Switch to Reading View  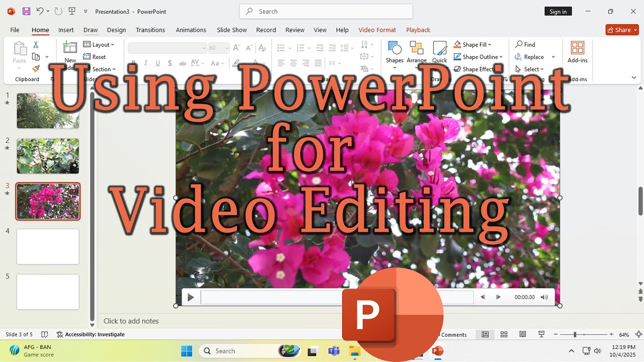click(x=523, y=334)
